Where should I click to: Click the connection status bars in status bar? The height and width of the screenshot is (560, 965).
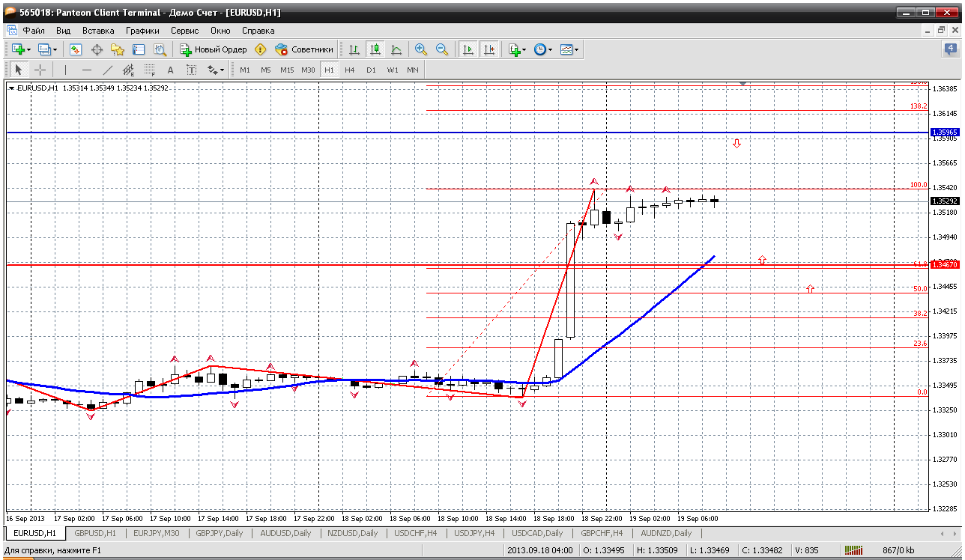[x=853, y=550]
